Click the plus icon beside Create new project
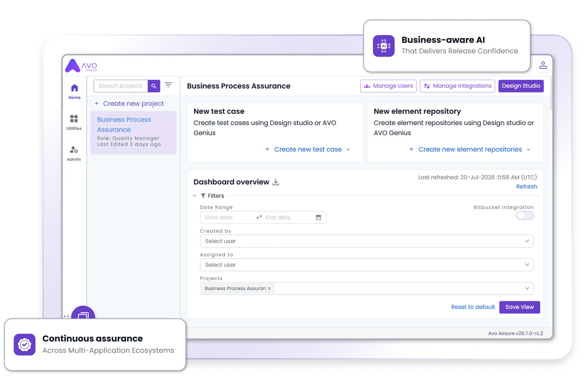The width and height of the screenshot is (588, 384). (97, 103)
